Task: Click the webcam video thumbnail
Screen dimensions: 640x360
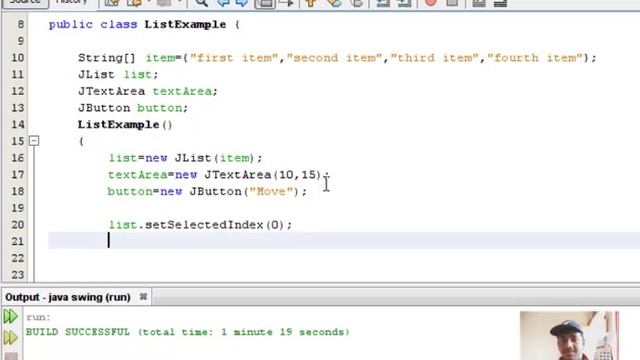Action: coord(569,336)
